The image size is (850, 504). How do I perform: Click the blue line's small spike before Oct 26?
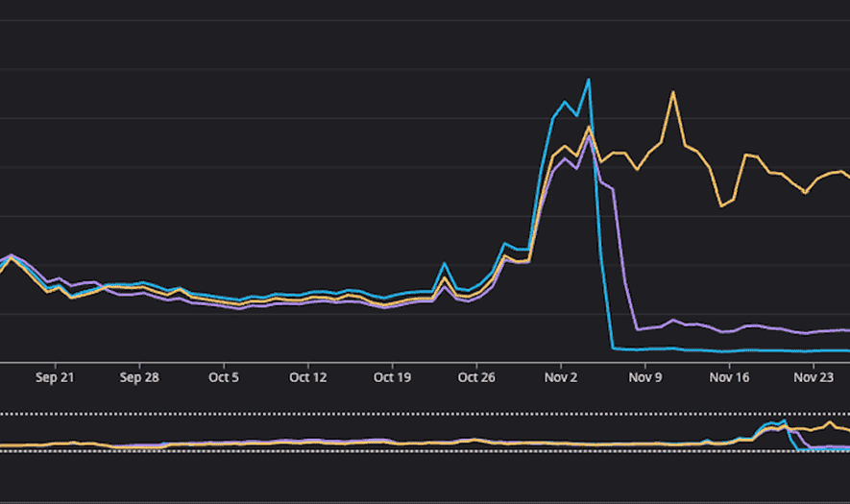[444, 264]
